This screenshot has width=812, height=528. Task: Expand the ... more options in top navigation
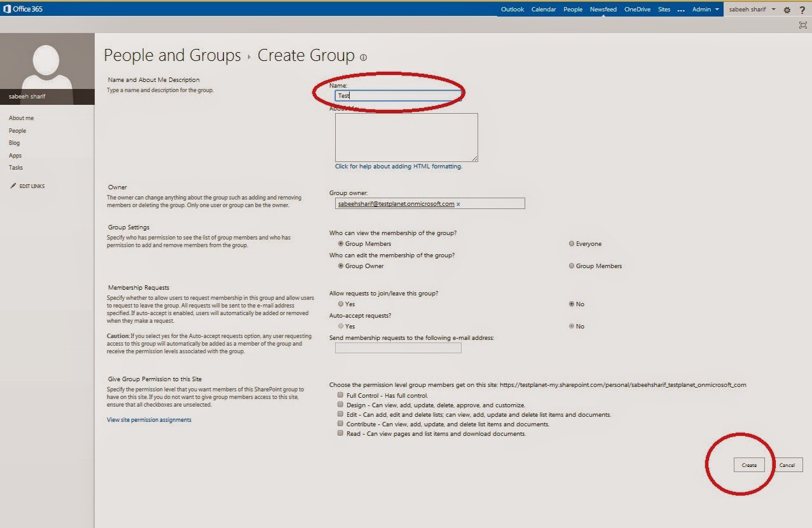[x=681, y=10]
